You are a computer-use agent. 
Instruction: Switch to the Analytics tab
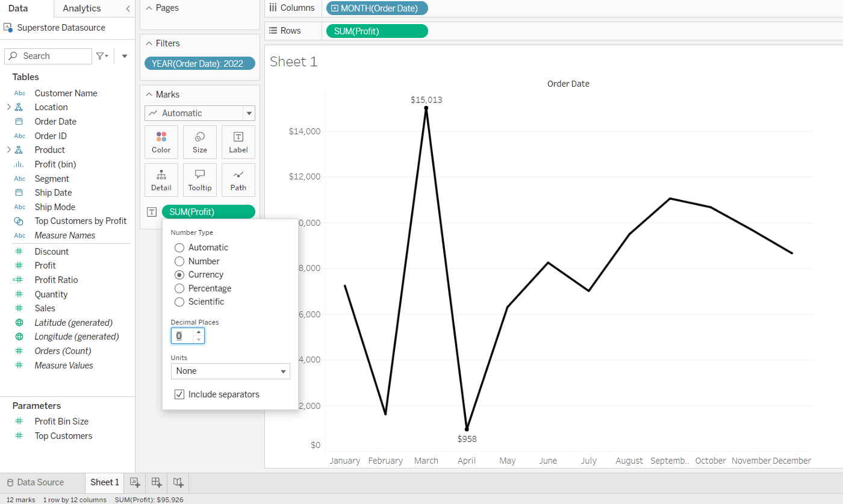[x=82, y=8]
